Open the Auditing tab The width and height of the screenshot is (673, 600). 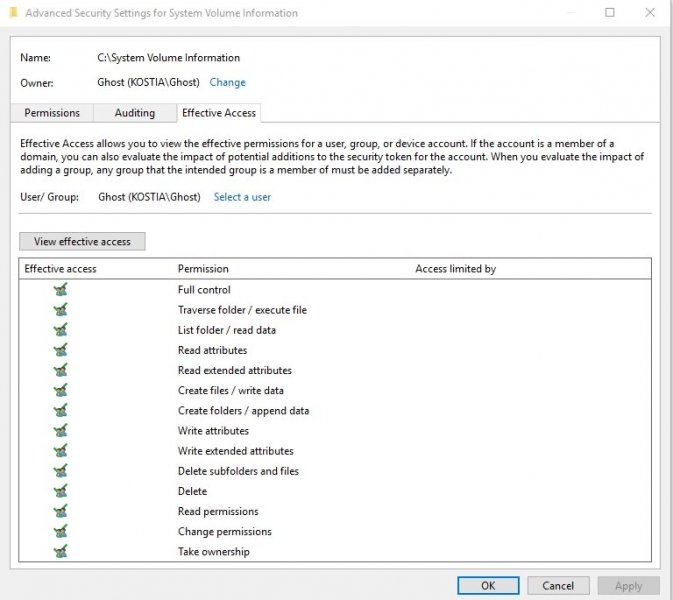pyautogui.click(x=134, y=113)
